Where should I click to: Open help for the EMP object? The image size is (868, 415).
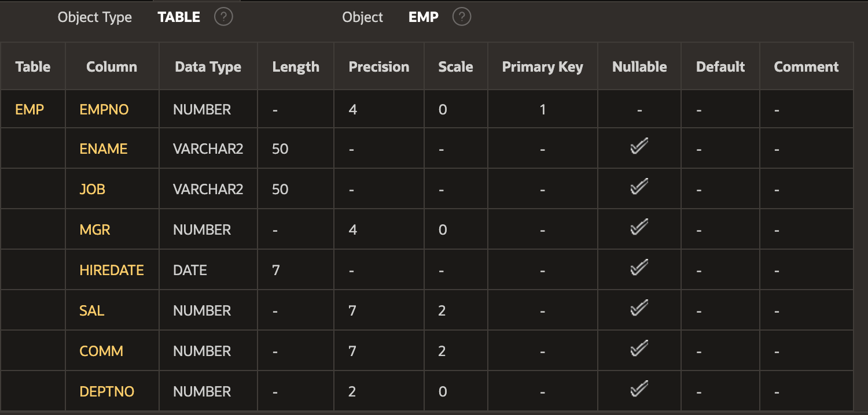pyautogui.click(x=461, y=17)
